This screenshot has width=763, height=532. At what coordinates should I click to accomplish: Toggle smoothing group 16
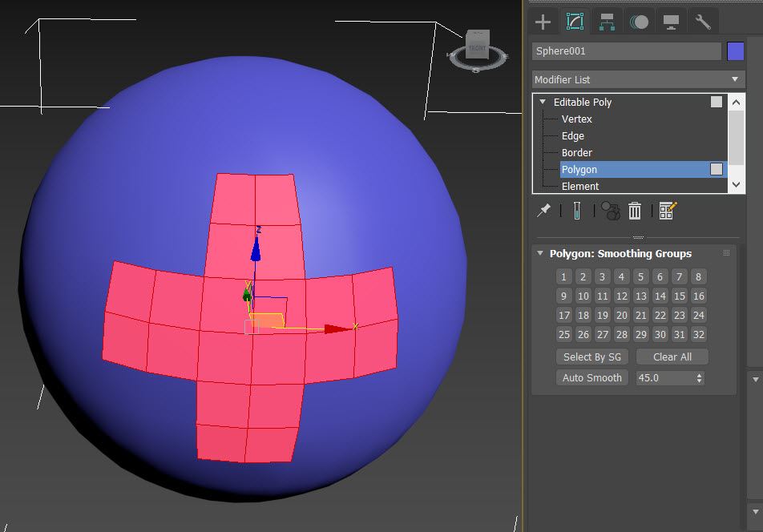[699, 296]
